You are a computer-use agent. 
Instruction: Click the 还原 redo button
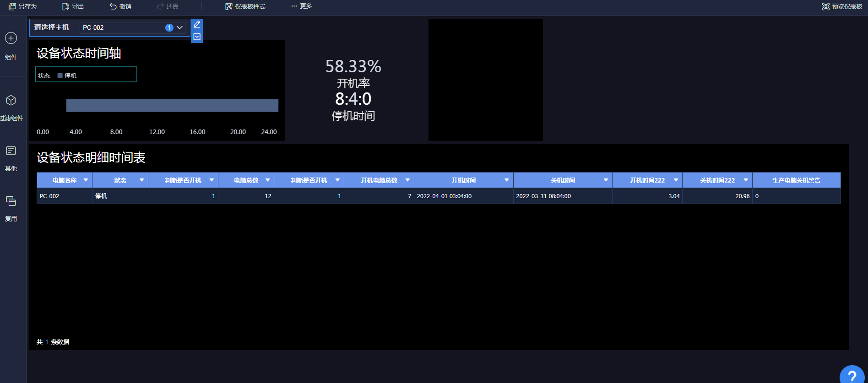168,6
